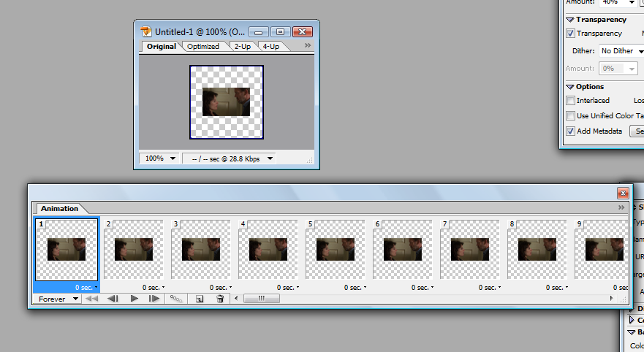Click the Untitled-1 document icon in titlebar
This screenshot has width=644, height=352.
tap(145, 31)
